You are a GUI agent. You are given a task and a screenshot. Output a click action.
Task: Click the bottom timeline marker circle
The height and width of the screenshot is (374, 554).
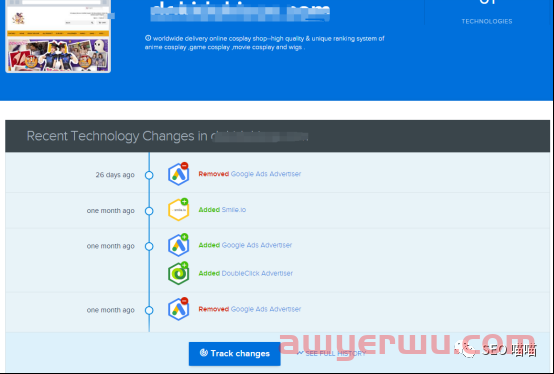click(x=149, y=310)
